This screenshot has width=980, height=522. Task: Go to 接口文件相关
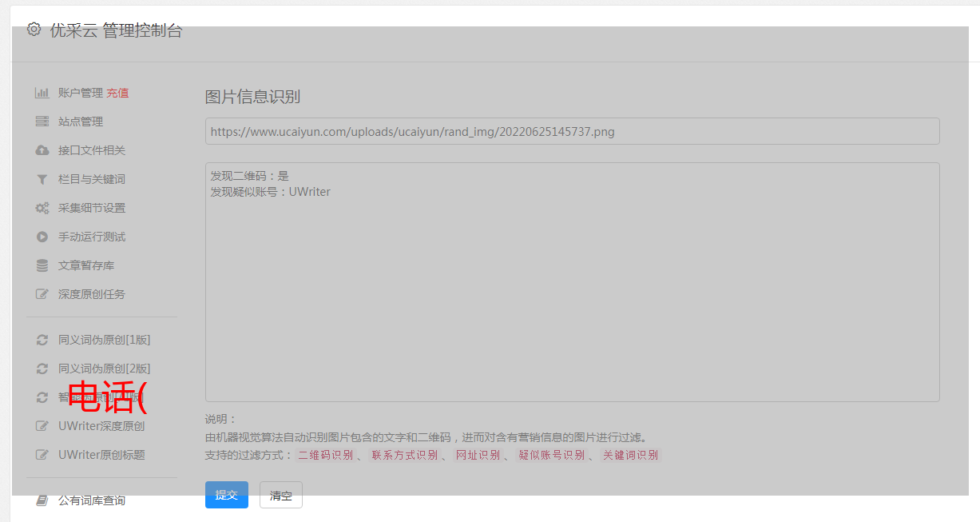pyautogui.click(x=92, y=150)
